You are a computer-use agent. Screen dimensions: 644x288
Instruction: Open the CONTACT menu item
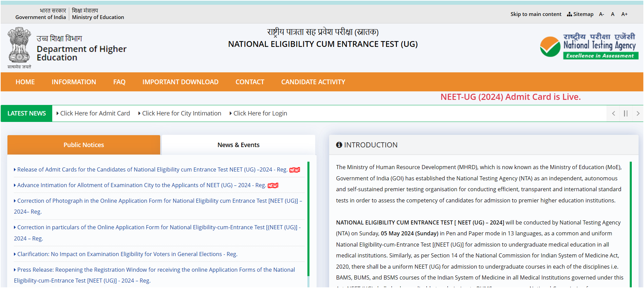coord(250,82)
